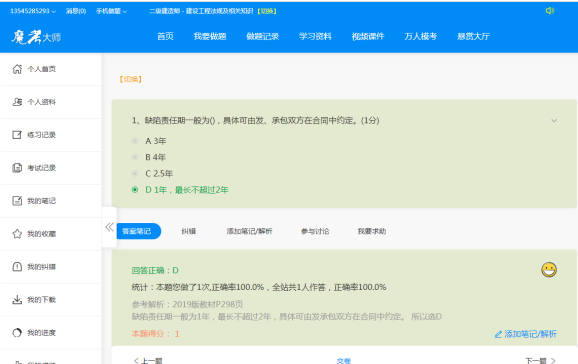578x364 pixels.
Task: Open 我要做题 in top navigation
Action: click(210, 36)
